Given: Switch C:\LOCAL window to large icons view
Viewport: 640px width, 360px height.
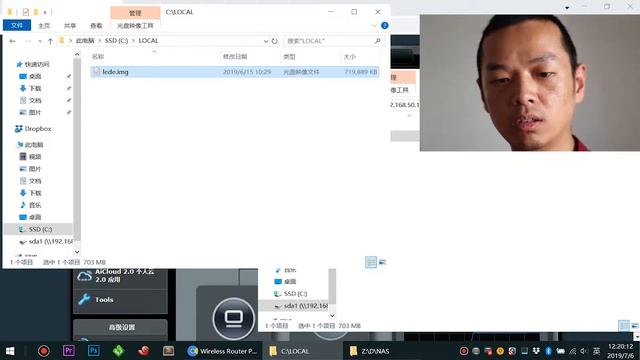Looking at the screenshot, I should [x=382, y=262].
